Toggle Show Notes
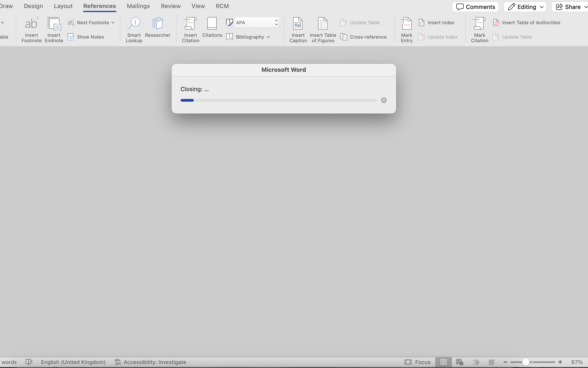The height and width of the screenshot is (368, 588). point(86,37)
